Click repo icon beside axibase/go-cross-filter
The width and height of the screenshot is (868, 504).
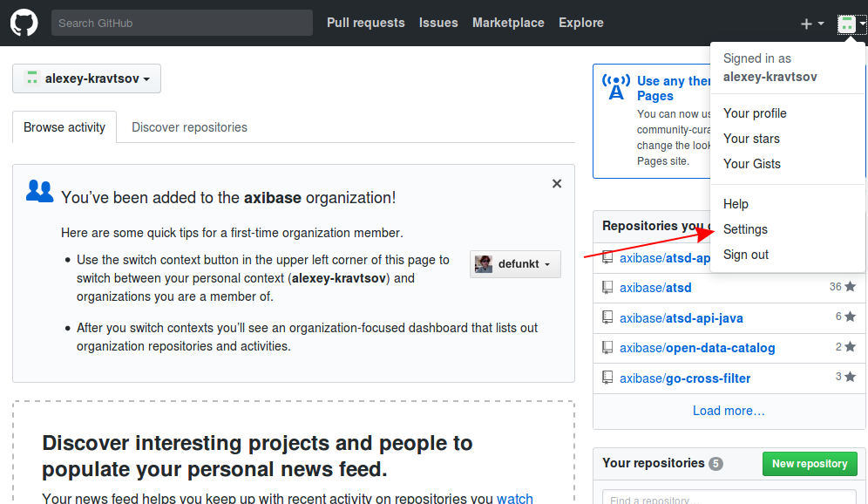point(607,378)
